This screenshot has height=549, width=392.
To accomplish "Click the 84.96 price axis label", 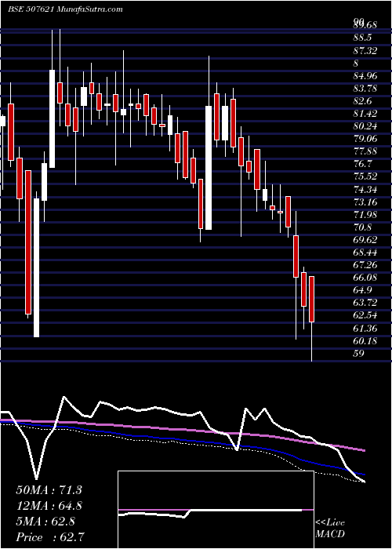I will [365, 76].
